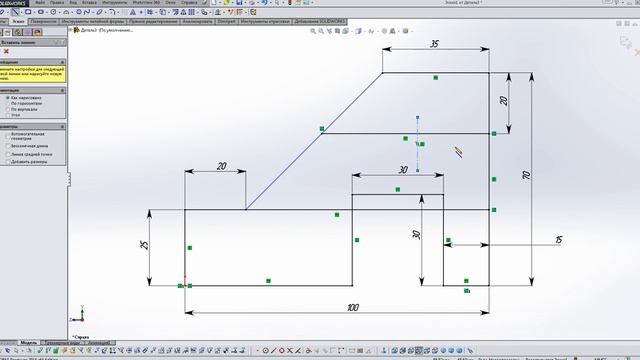Image resolution: width=640 pixels, height=360 pixels.
Task: Select the sketch Text tool
Action: (133, 12)
